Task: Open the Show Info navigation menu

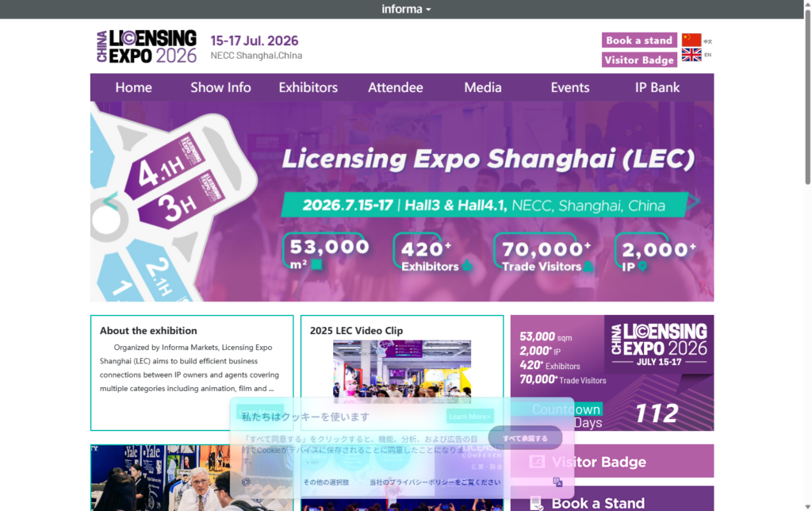Action: coord(220,87)
